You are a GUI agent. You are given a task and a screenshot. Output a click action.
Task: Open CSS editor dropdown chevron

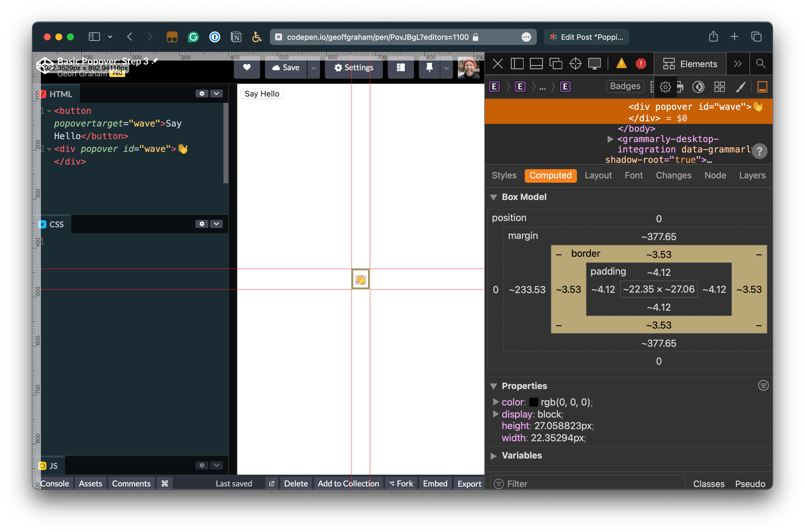click(216, 224)
